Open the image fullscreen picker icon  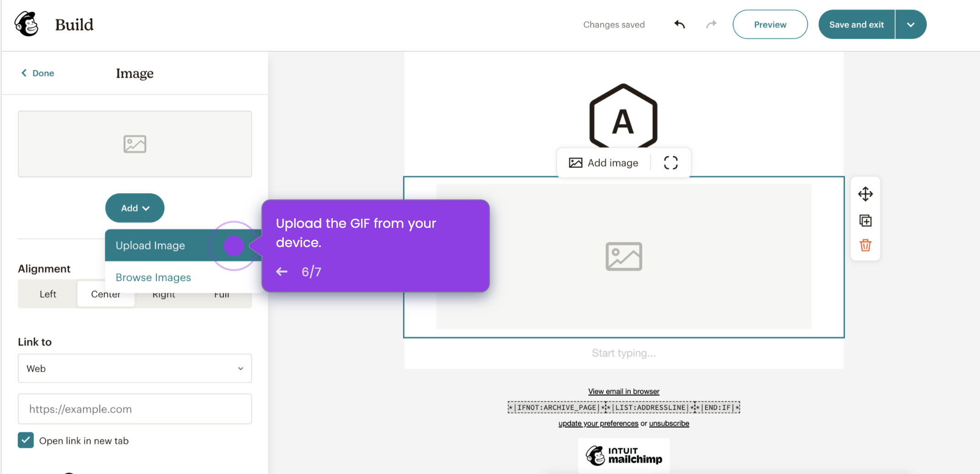coord(671,163)
